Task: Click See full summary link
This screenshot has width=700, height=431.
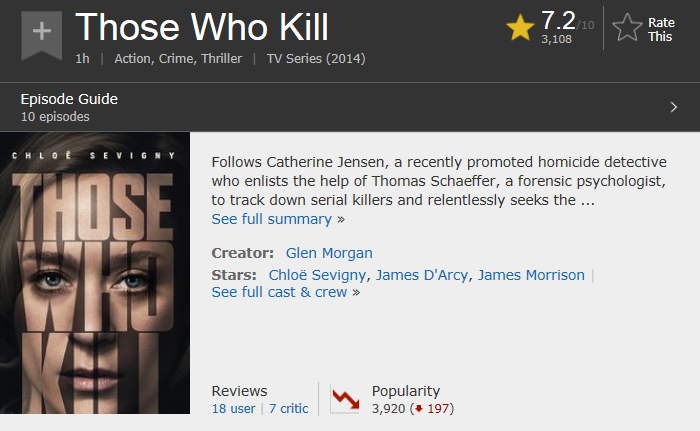Action: (x=278, y=219)
